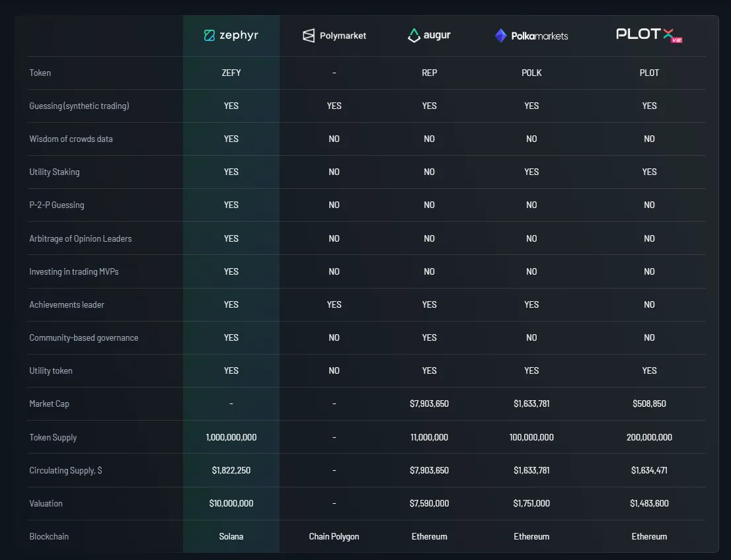Select Polkamarkets Token Supply 100,000,000
Screen dimensions: 731x560
tap(531, 437)
